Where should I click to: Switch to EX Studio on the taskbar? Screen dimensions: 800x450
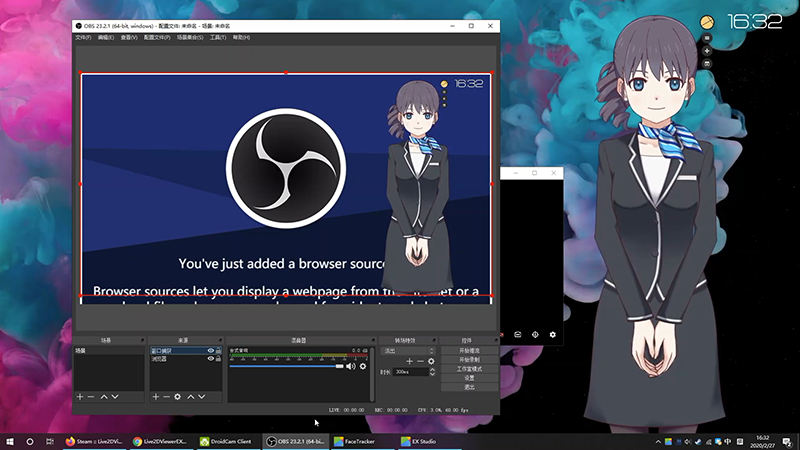coord(428,441)
